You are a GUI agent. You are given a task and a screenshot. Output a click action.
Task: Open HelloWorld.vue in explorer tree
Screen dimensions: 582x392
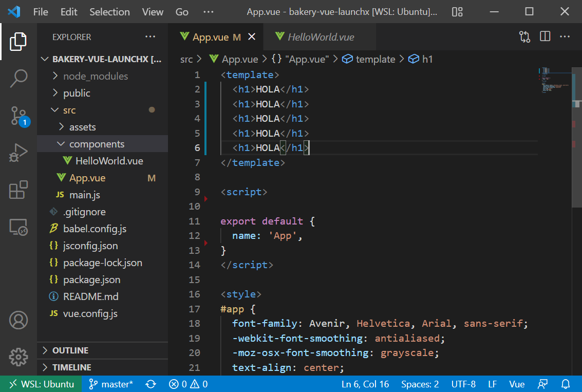point(102,161)
